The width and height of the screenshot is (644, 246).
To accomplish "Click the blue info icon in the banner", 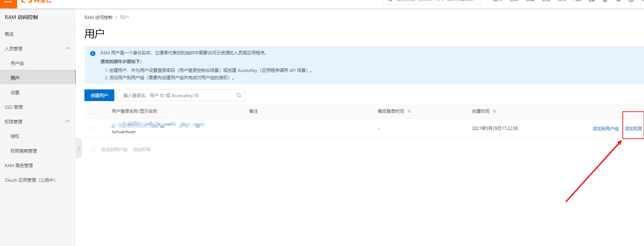I will click(93, 53).
